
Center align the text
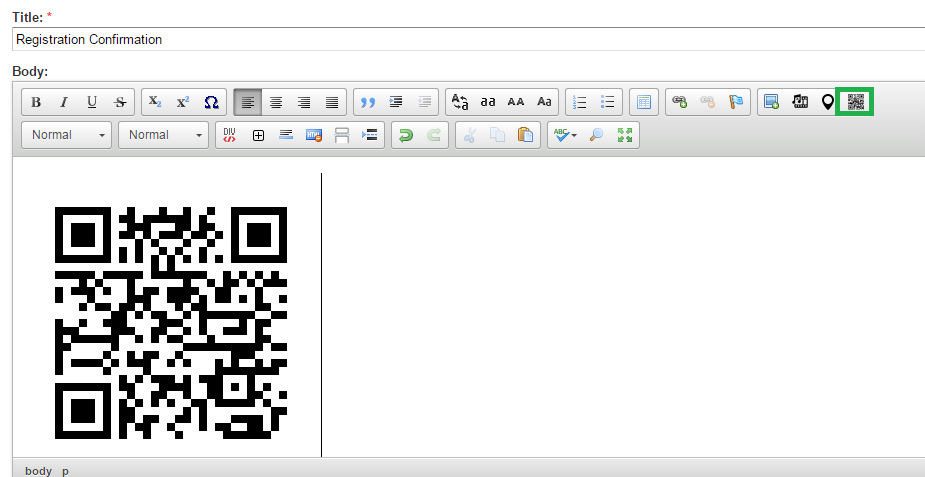click(275, 102)
